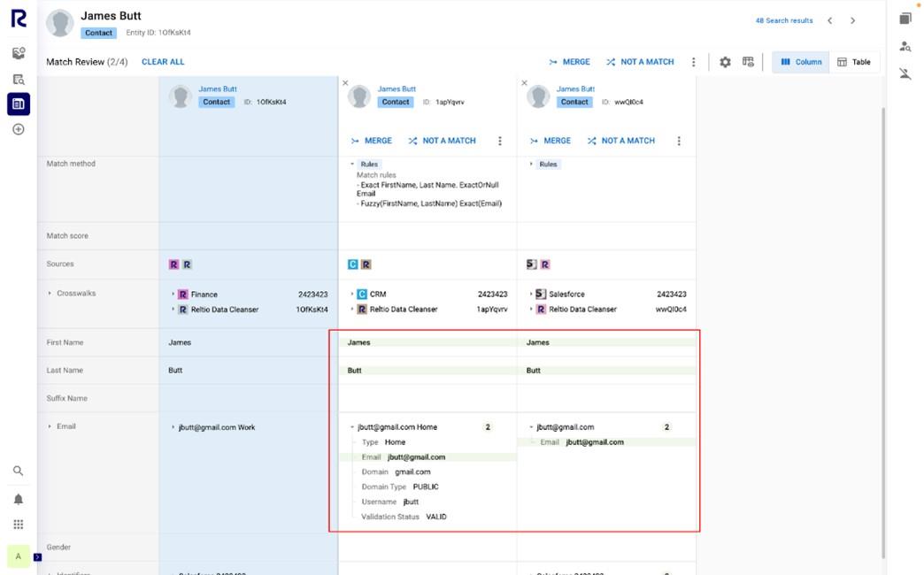Open the apps grid icon above the avatar
The width and height of the screenshot is (924, 575).
pyautogui.click(x=18, y=524)
